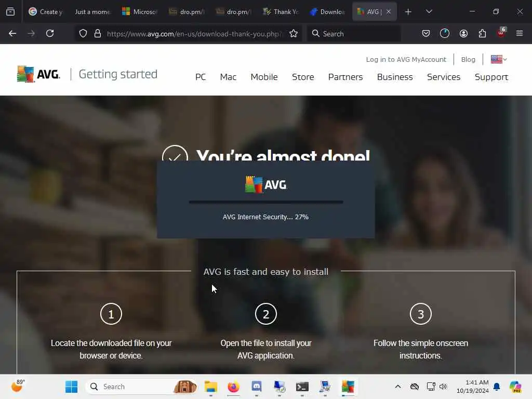
Task: Click the site padlock security icon
Action: tap(98, 33)
